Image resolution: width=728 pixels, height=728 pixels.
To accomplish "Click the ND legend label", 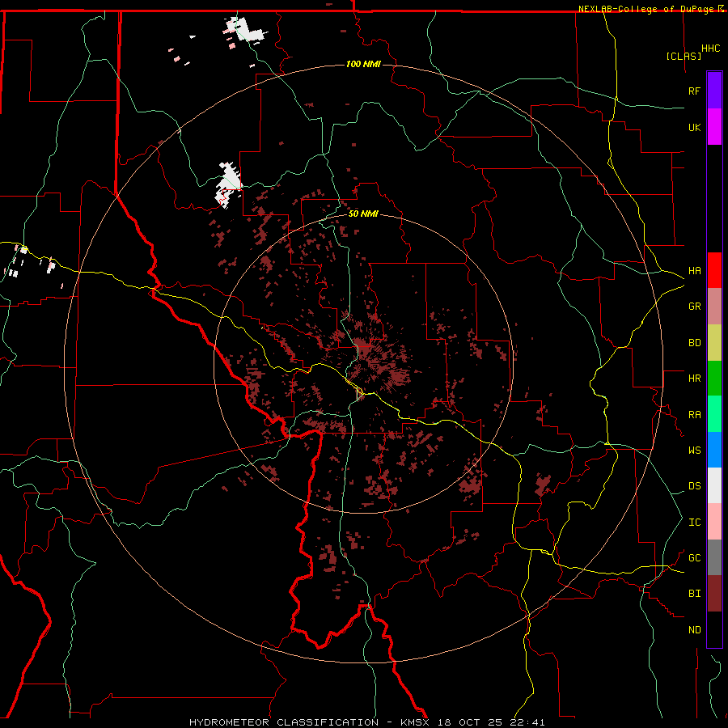I will (x=694, y=630).
